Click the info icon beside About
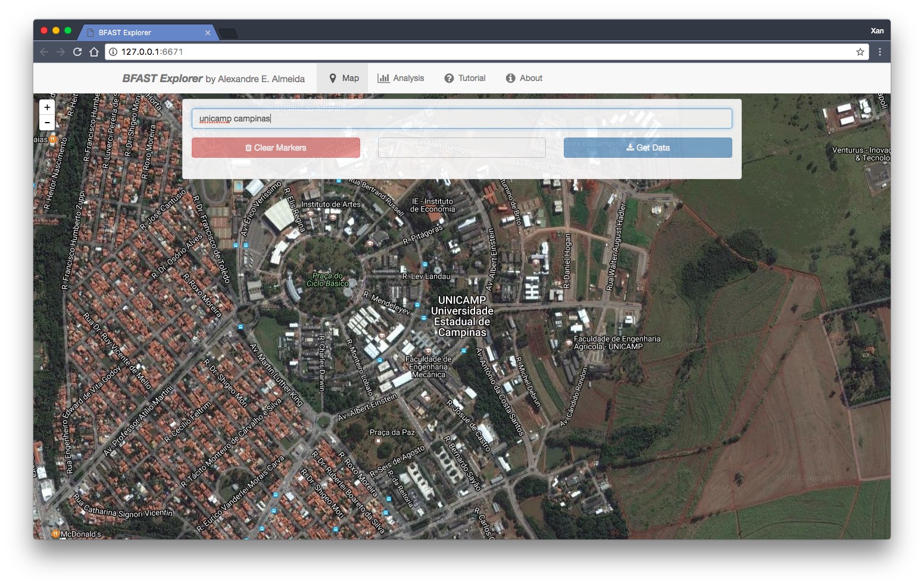This screenshot has height=587, width=924. [x=510, y=78]
